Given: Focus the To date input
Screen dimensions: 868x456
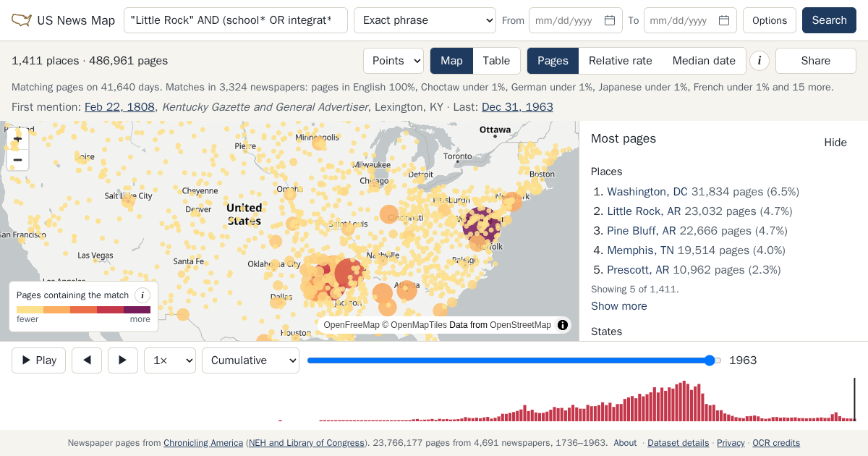Looking at the screenshot, I should point(690,20).
